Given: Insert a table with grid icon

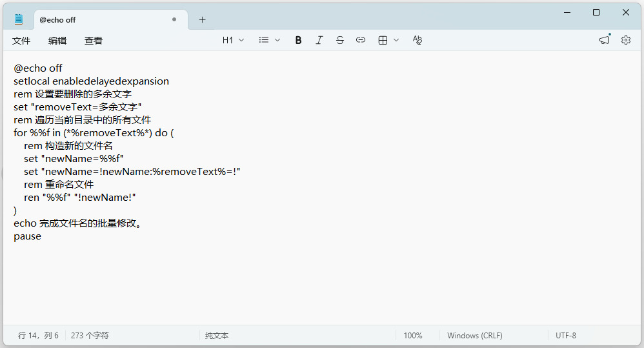Looking at the screenshot, I should 383,40.
